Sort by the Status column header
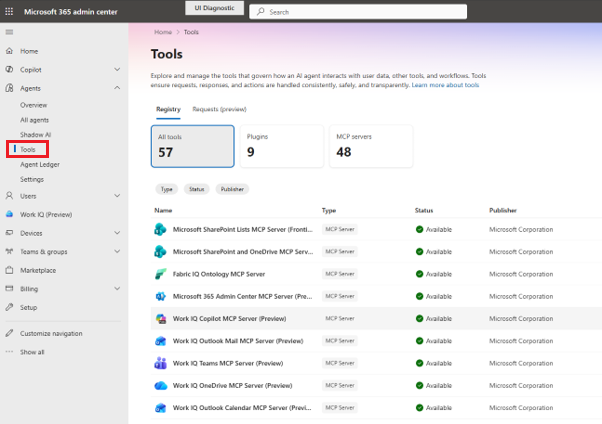 pyautogui.click(x=424, y=210)
